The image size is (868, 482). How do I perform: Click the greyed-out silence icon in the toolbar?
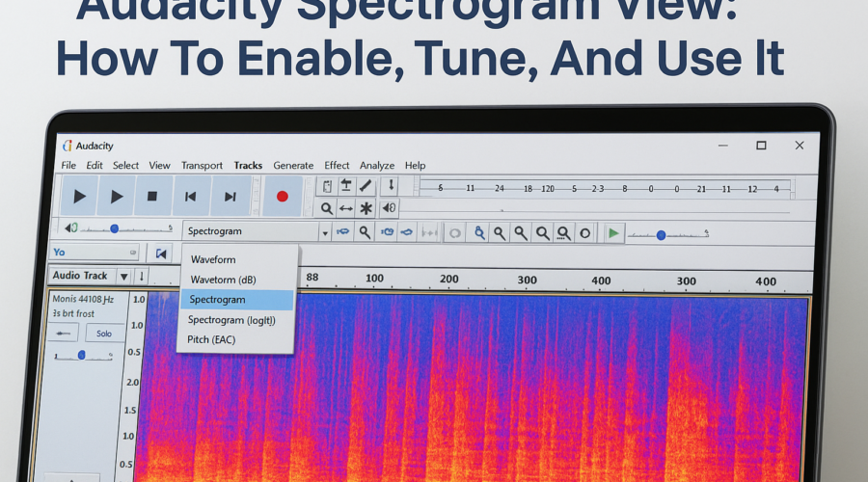pos(429,233)
